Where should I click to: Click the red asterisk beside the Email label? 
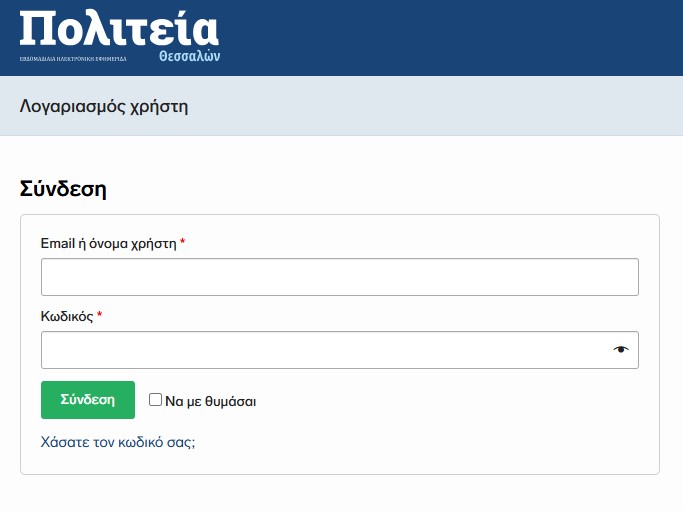(x=183, y=243)
